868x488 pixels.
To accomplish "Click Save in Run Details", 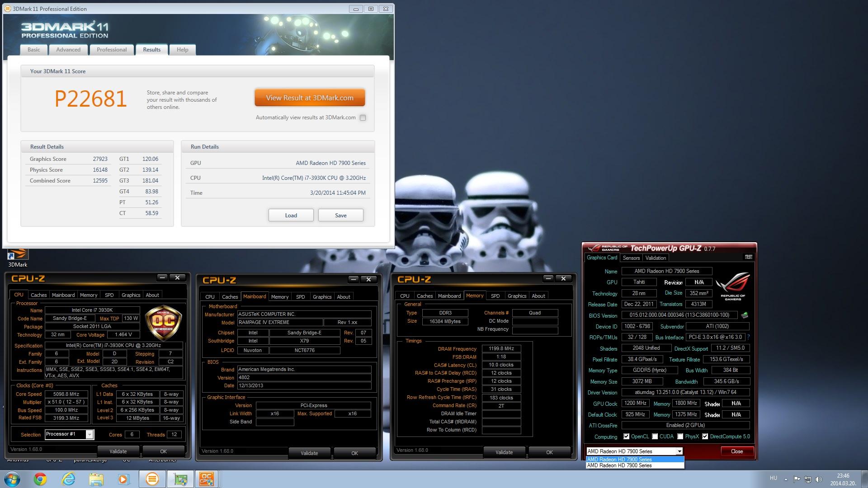I will coord(340,215).
